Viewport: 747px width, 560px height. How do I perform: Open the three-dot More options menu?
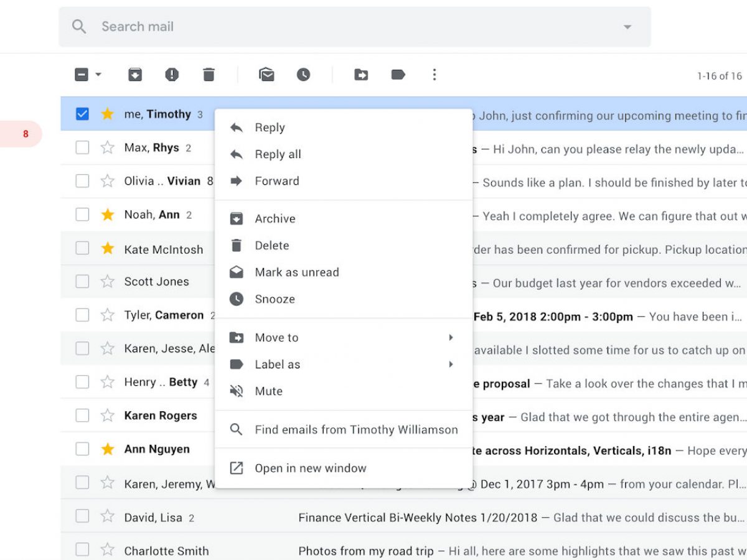tap(435, 75)
